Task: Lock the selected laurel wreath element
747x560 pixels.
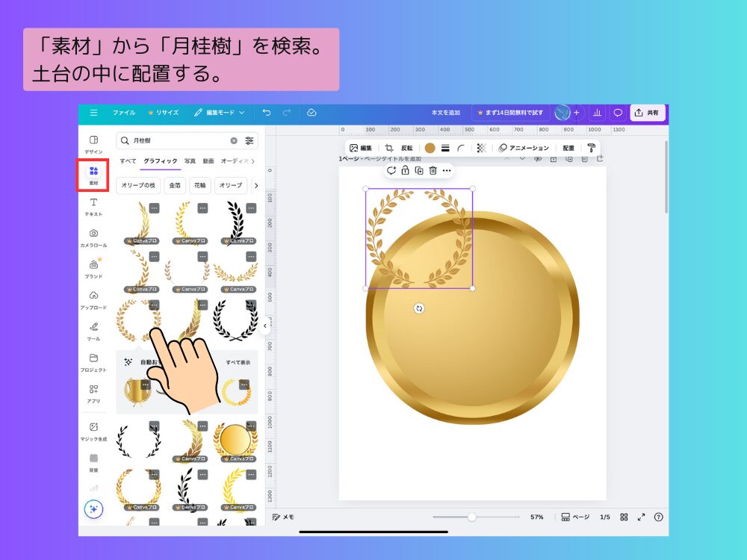Action: click(405, 171)
